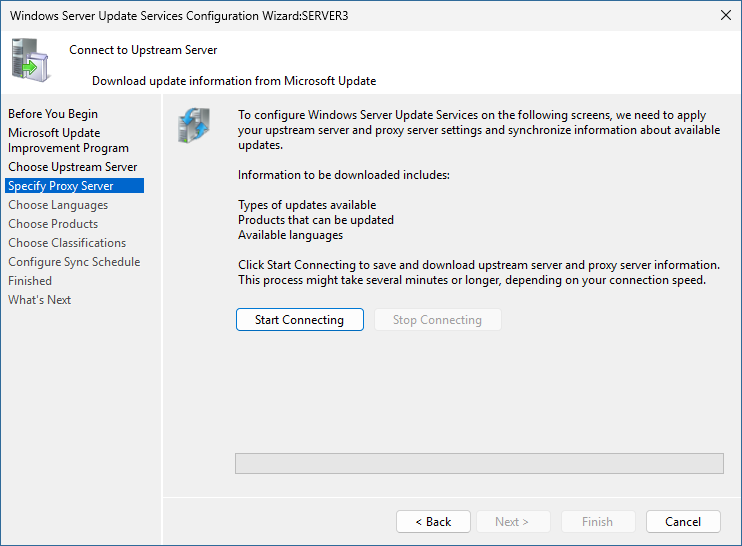Image resolution: width=742 pixels, height=546 pixels.
Task: Close the wizard window with X
Action: tap(725, 15)
